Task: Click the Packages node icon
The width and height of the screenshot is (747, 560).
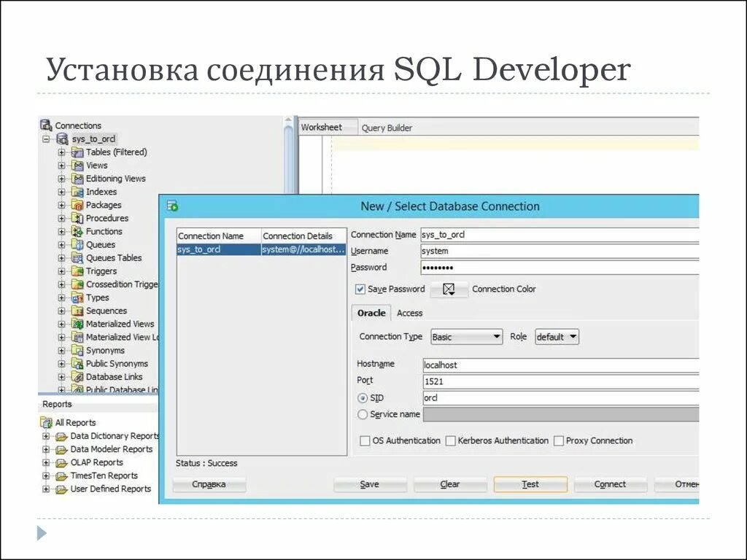Action: point(77,205)
